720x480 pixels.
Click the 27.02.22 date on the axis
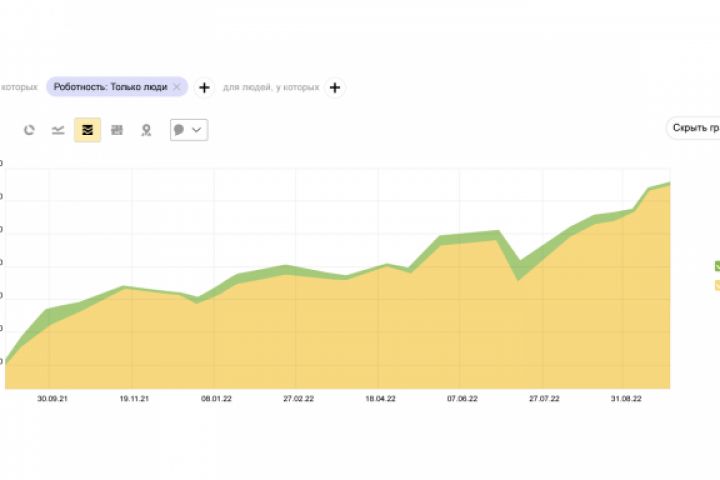300,398
